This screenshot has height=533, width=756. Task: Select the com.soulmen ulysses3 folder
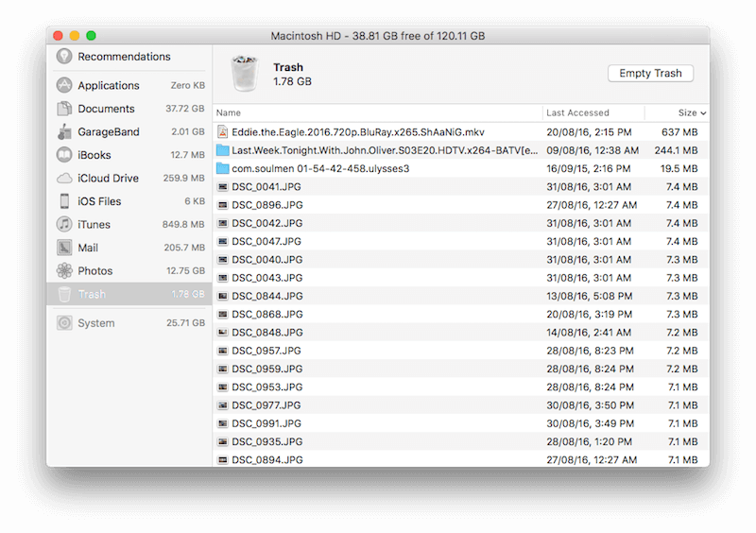point(320,168)
